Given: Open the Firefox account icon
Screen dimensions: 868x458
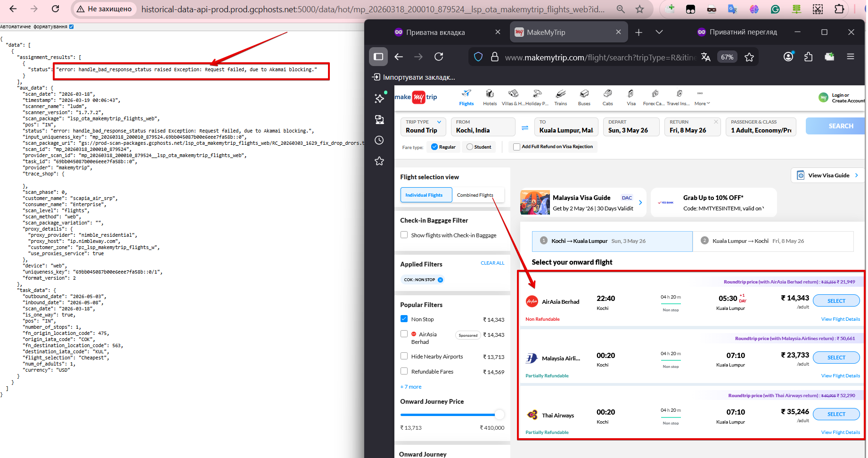Looking at the screenshot, I should click(x=788, y=57).
